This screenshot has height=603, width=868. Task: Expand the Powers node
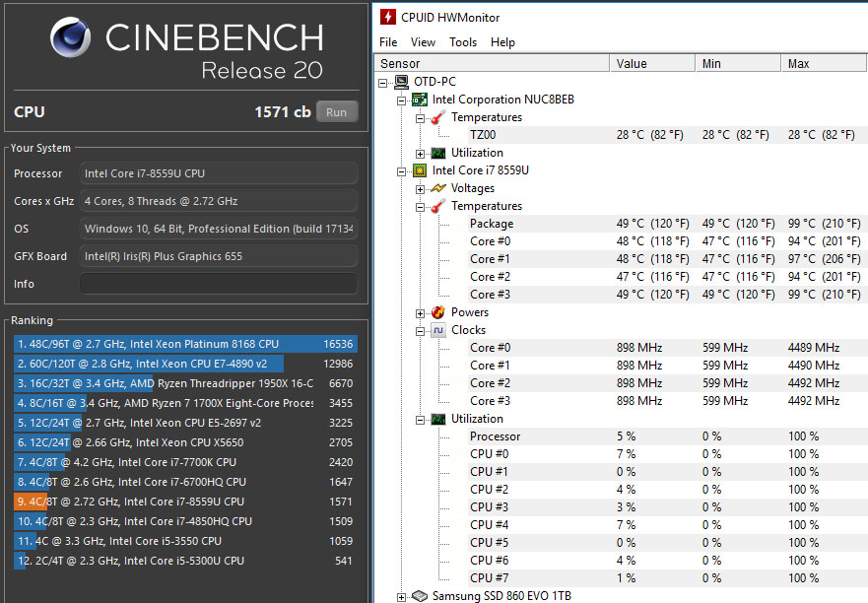(420, 313)
